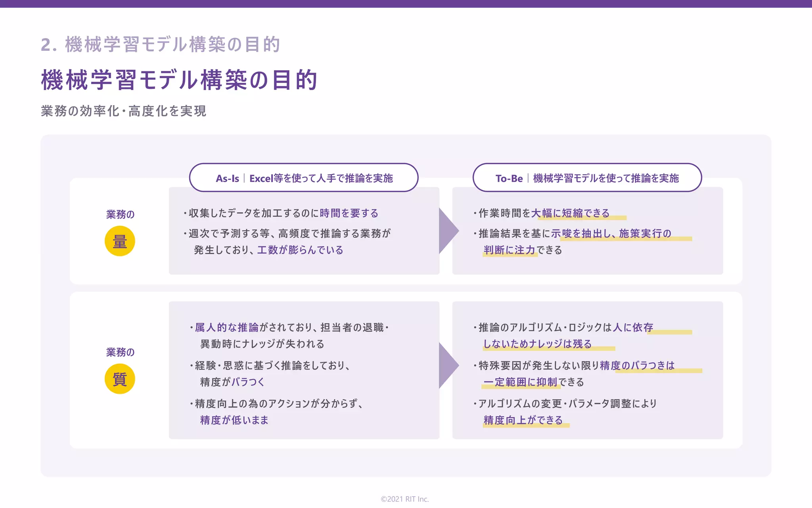The image size is (812, 508).
Task: Click the text 判断に注力できる
Action: pyautogui.click(x=523, y=250)
